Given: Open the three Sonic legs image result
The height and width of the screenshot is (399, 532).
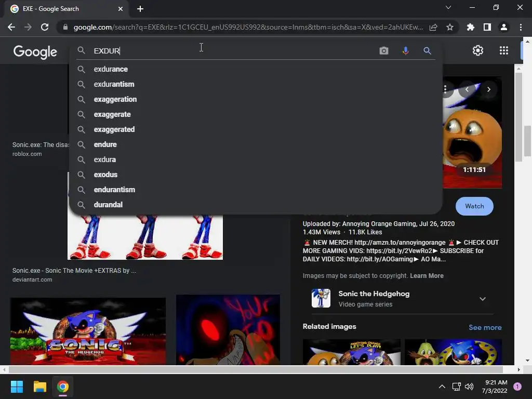Looking at the screenshot, I should tap(145, 237).
